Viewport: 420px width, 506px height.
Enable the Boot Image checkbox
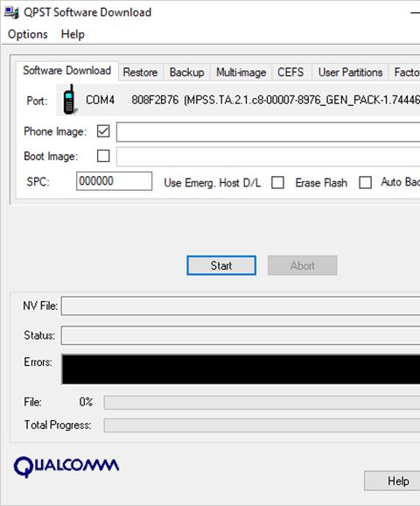pos(103,156)
